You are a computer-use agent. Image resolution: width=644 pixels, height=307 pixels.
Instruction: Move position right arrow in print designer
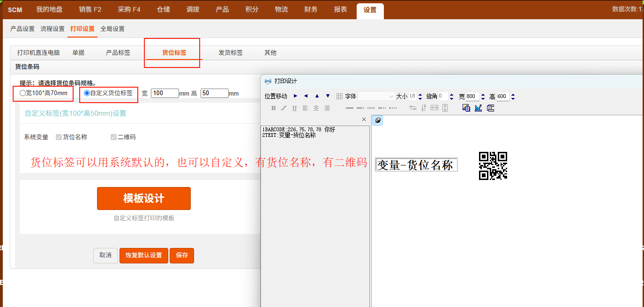pos(295,96)
